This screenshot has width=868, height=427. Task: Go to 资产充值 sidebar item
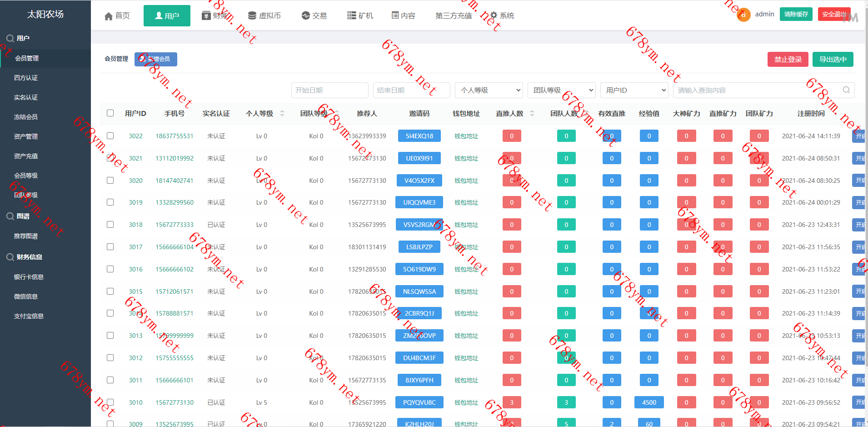(26, 156)
